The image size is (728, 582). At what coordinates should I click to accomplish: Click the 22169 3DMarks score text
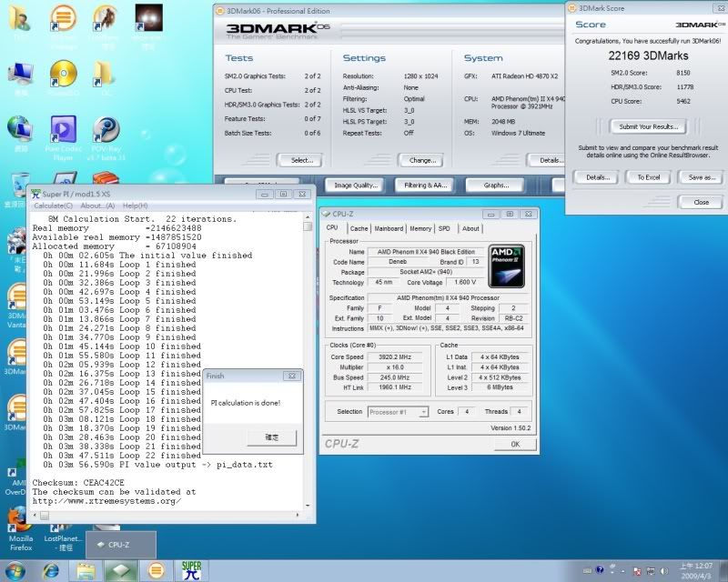648,55
